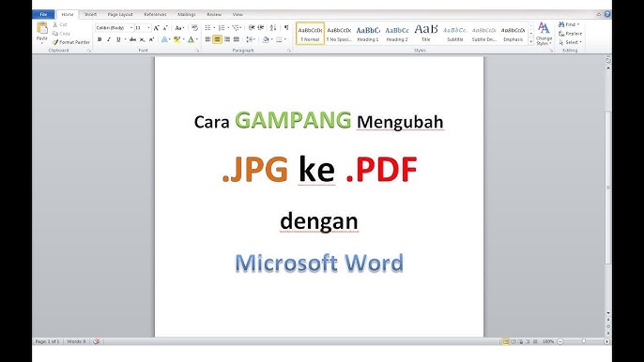This screenshot has width=644, height=362.
Task: Open the font name combo box
Action: [x=115, y=28]
